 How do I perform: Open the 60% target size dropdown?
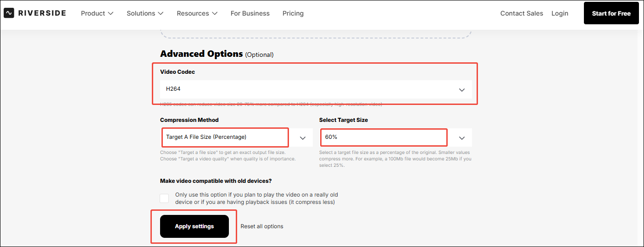pos(383,137)
